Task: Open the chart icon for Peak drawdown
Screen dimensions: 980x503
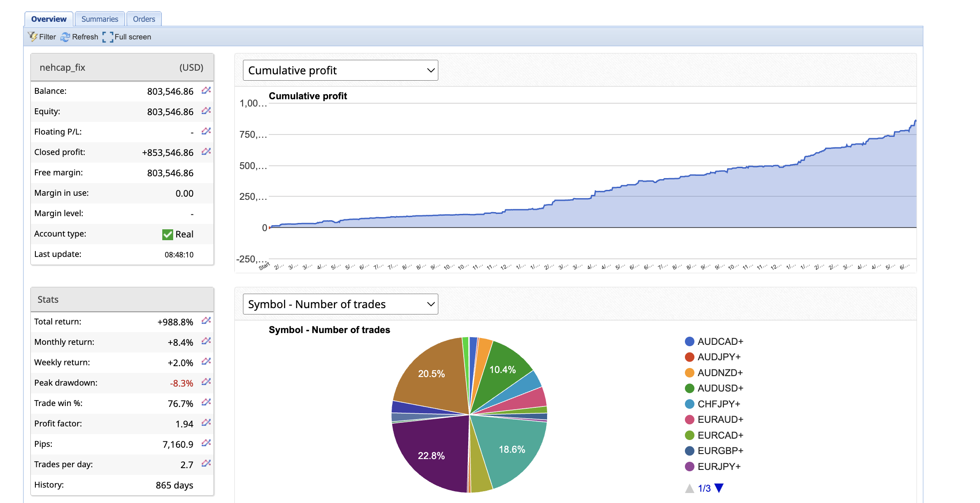Action: click(x=206, y=382)
